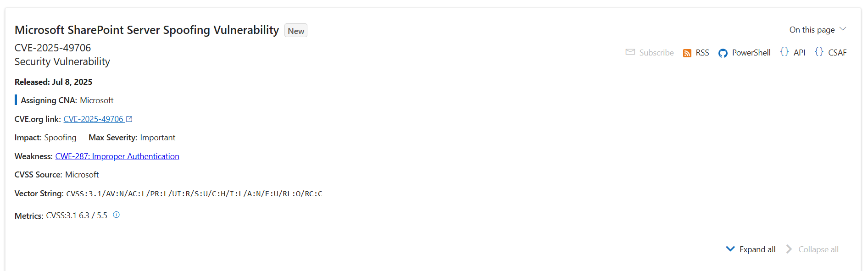Open the On this page dropdown
This screenshot has height=271, width=868.
tap(817, 30)
